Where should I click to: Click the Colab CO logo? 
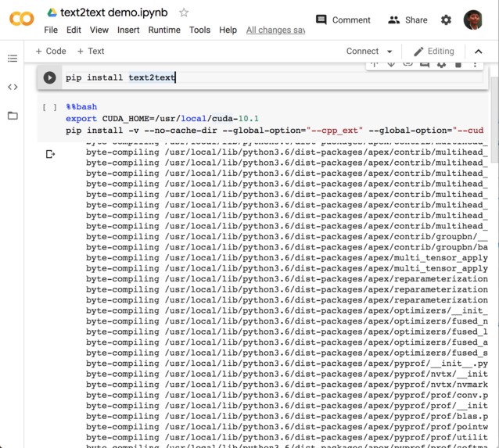[x=22, y=19]
